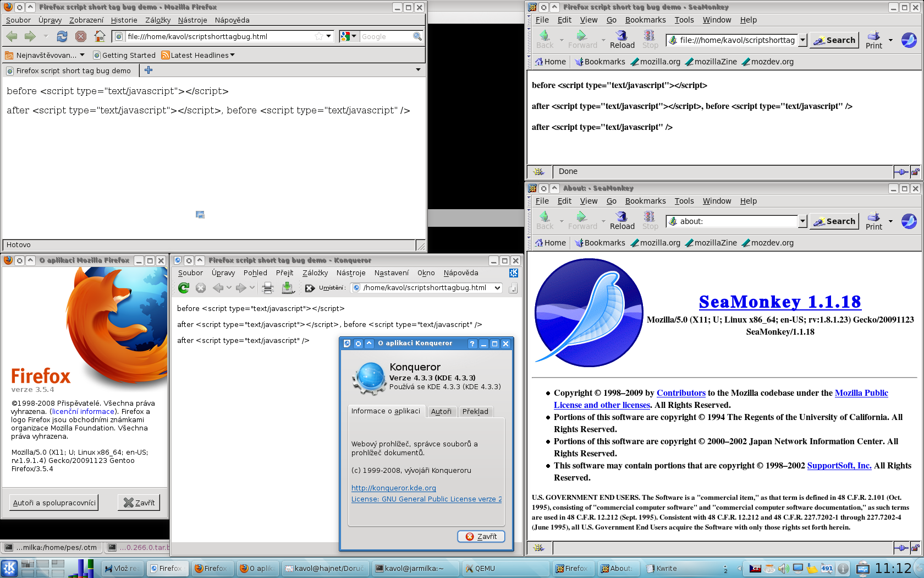Reload the page in Firefox

coord(62,36)
